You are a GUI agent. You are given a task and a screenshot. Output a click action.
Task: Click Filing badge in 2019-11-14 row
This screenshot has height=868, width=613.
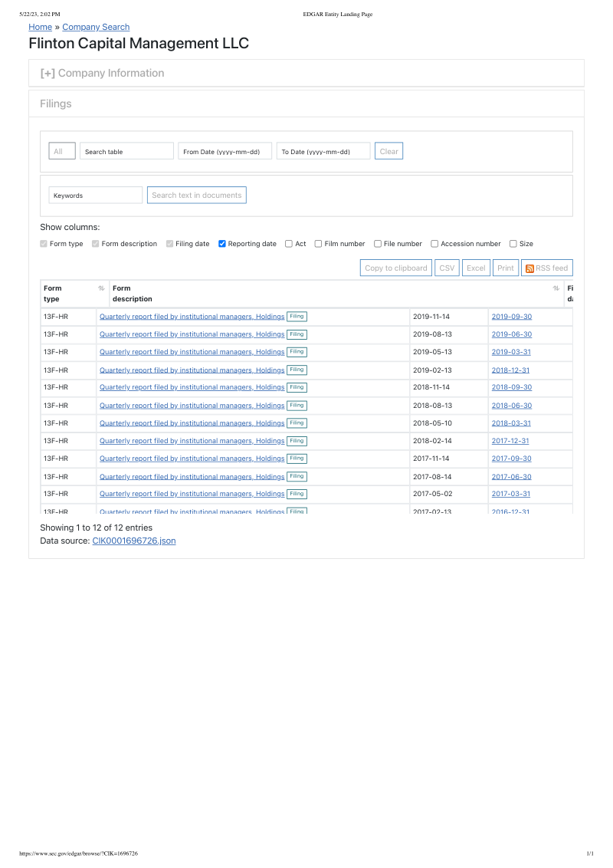pos(297,317)
